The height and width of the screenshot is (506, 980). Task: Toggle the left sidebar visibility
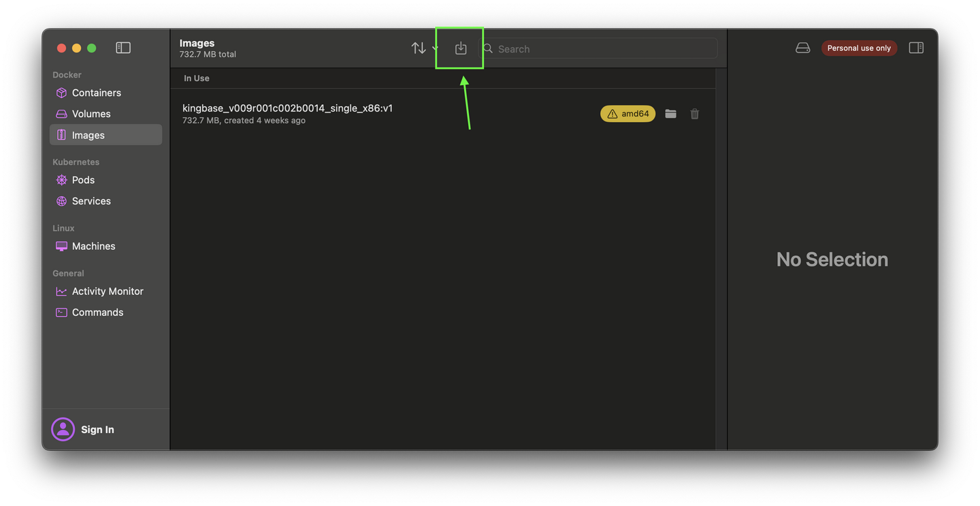click(x=123, y=48)
